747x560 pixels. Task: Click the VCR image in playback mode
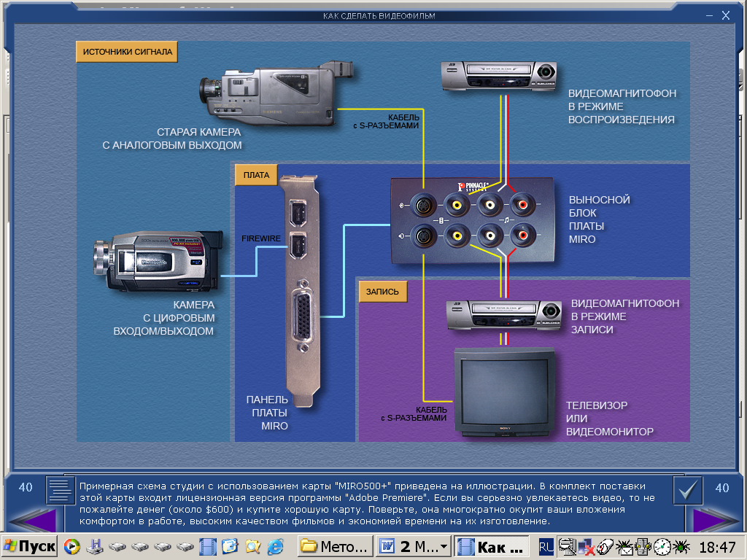(498, 76)
